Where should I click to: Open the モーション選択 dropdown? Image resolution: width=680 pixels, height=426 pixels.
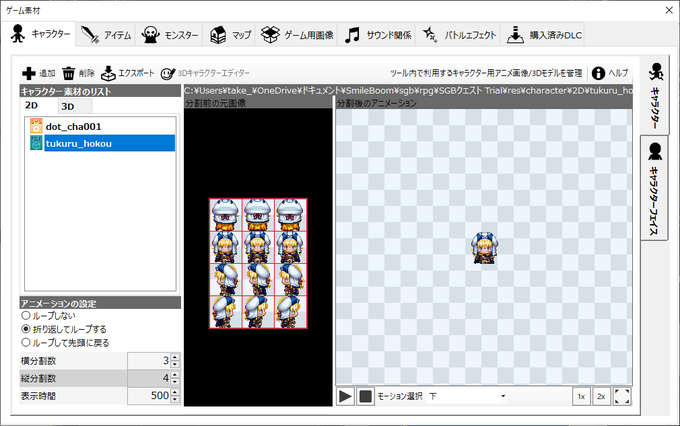468,396
